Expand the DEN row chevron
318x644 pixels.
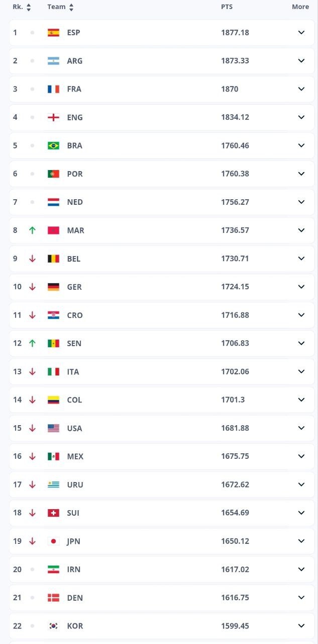tap(301, 598)
